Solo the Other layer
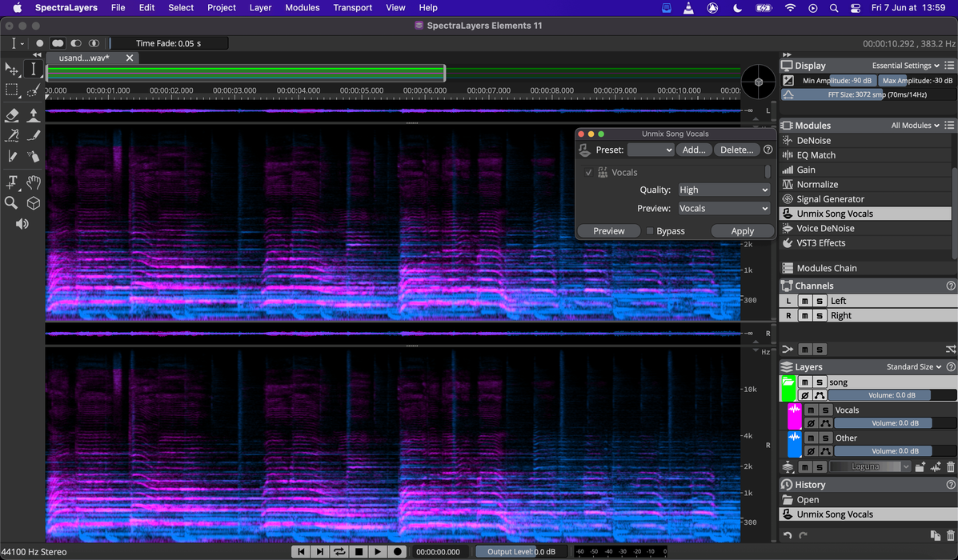Image resolution: width=958 pixels, height=560 pixels. point(824,438)
